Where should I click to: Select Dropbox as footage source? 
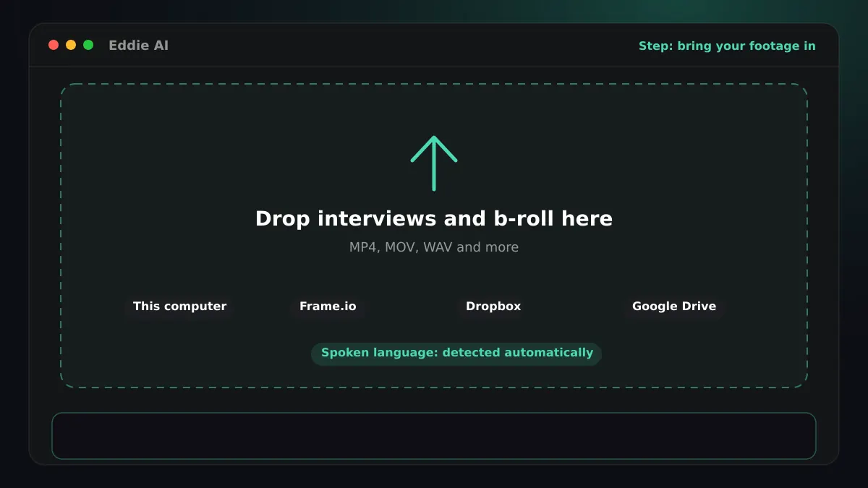[493, 307]
